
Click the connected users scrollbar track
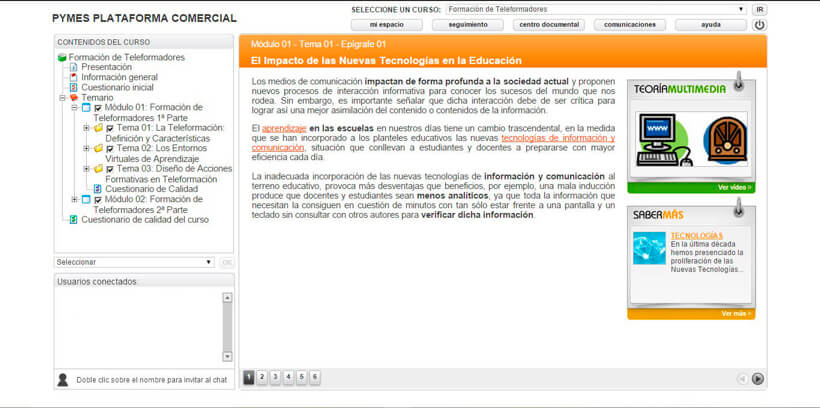point(227,327)
